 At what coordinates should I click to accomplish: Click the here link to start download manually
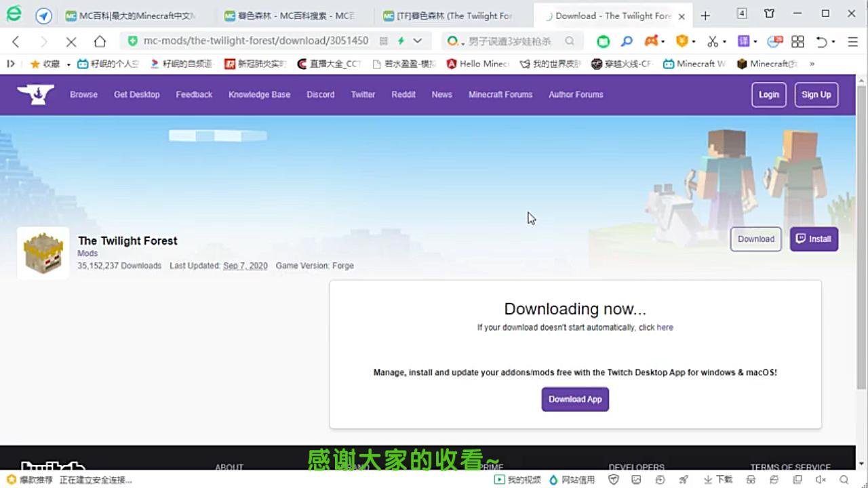tap(665, 327)
